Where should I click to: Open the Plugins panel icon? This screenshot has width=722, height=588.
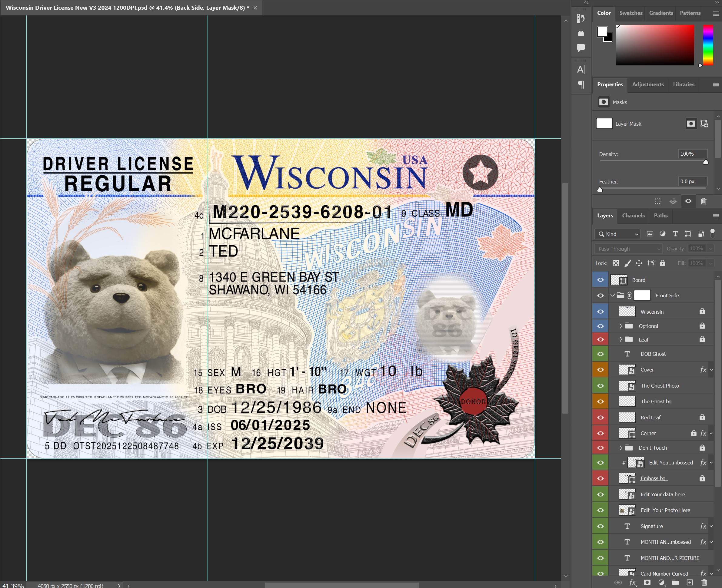tap(581, 33)
